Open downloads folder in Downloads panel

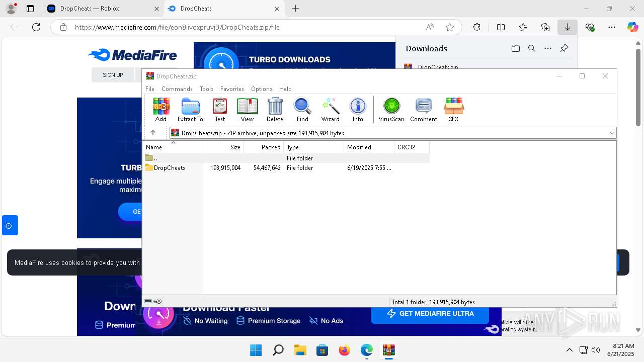coord(515,48)
